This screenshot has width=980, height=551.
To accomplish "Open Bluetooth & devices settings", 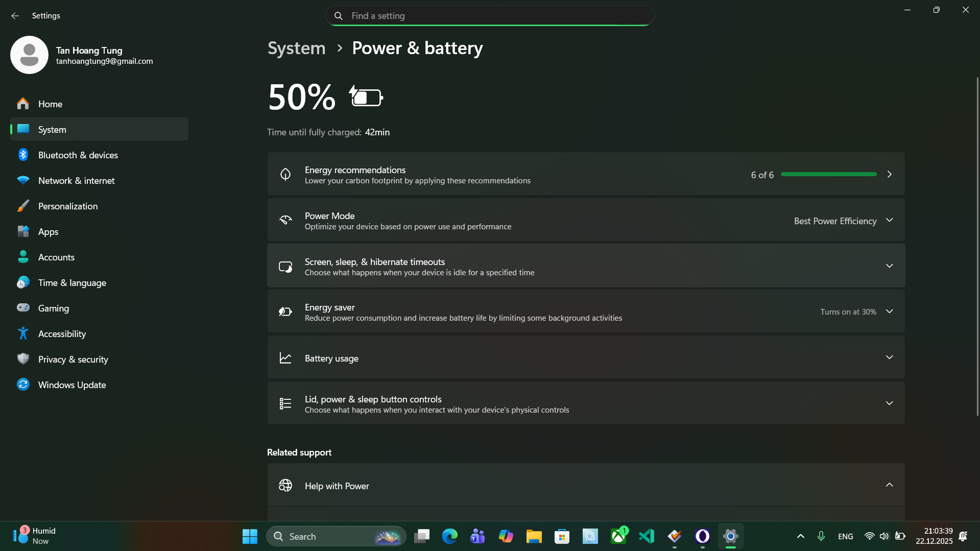I will coord(99,155).
